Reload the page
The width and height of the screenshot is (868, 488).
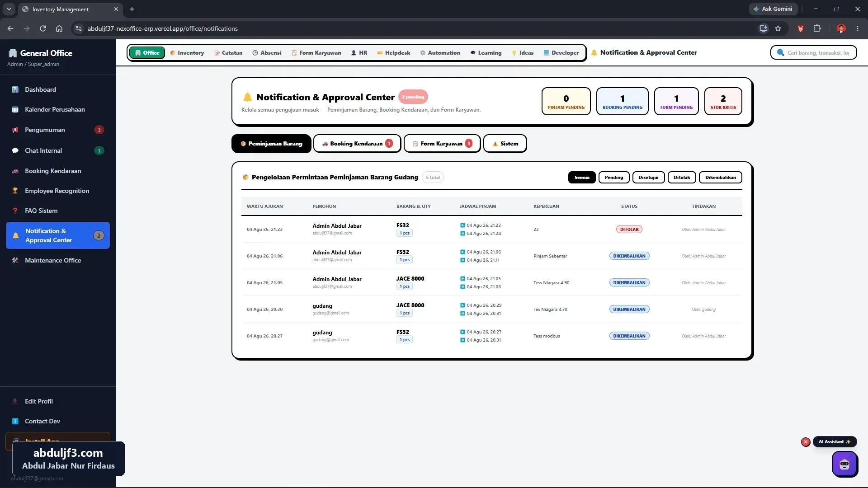click(43, 28)
